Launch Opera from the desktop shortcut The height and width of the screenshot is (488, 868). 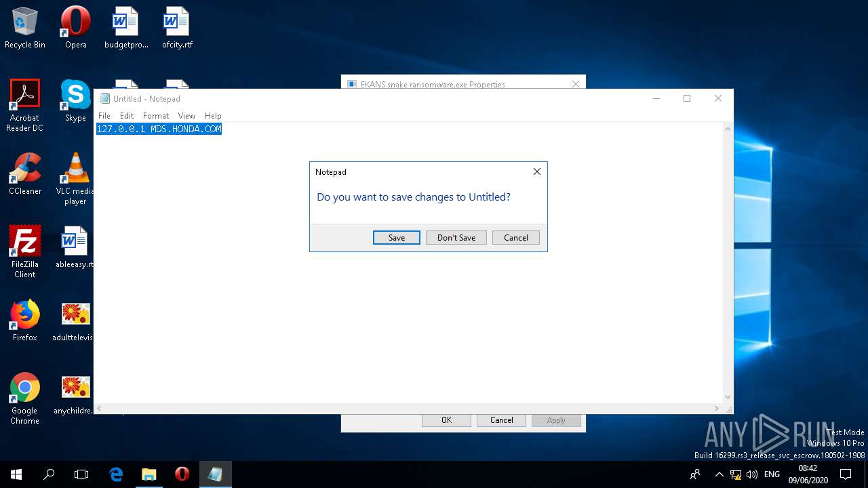coord(75,28)
